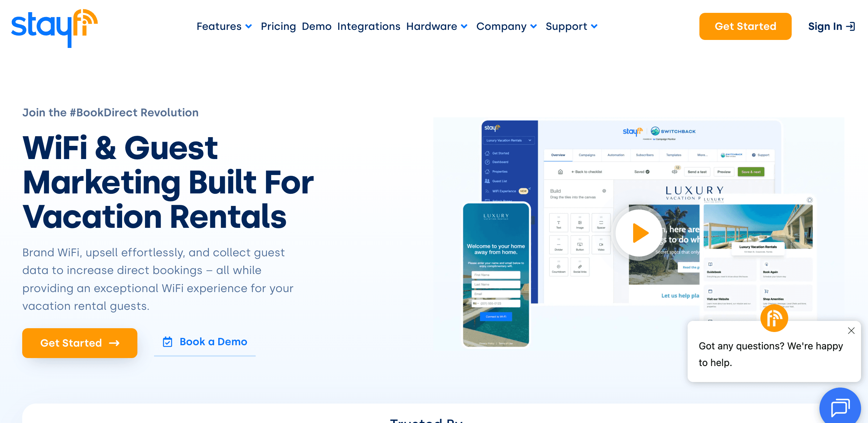Screen dimensions: 868x423
Task: Open the live chat bubble icon
Action: pos(840,407)
